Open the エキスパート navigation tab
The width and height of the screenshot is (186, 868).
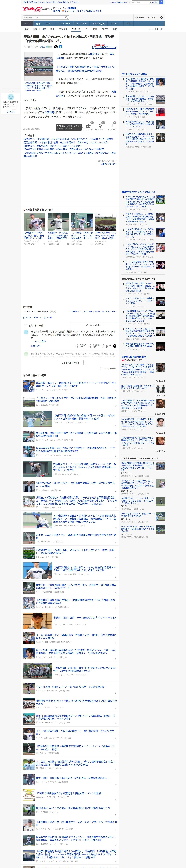pos(64,24)
